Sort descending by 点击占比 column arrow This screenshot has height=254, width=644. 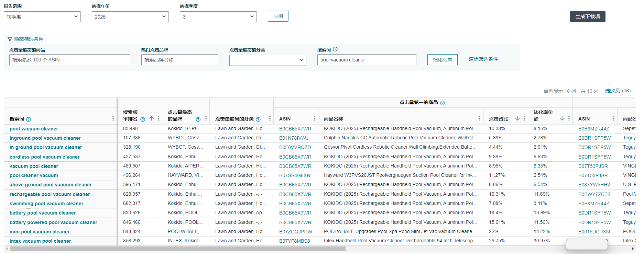pos(517,118)
